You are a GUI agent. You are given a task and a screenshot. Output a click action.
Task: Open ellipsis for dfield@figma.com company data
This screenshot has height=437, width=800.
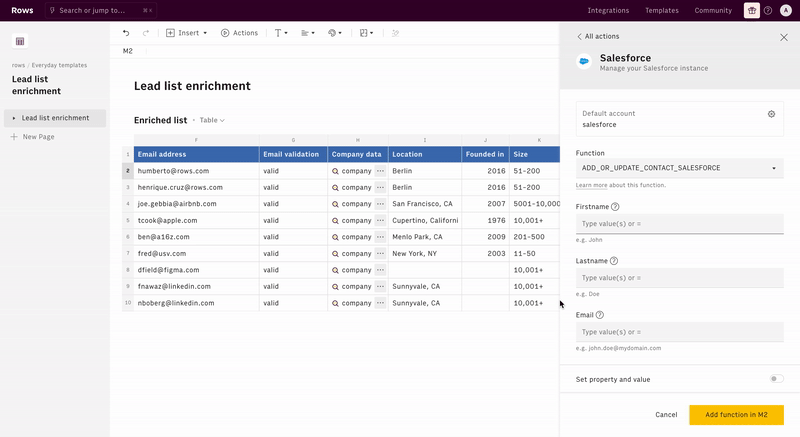380,270
